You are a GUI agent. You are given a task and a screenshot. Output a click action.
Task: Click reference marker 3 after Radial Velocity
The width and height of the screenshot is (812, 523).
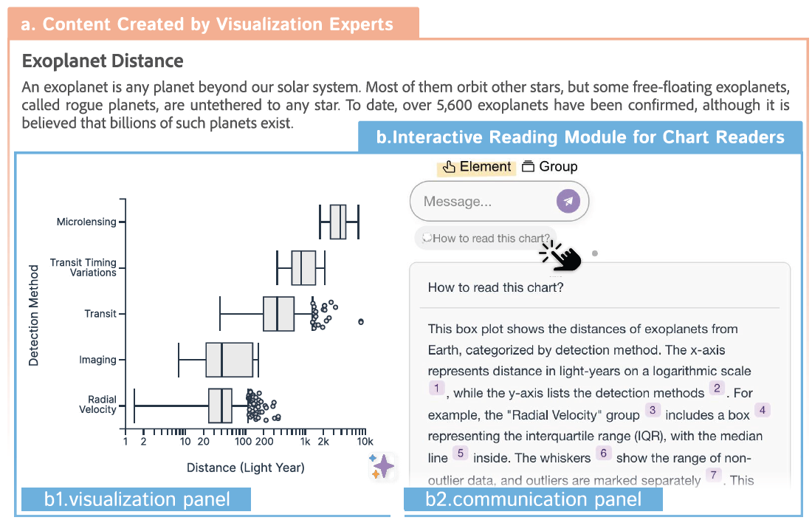tap(652, 410)
